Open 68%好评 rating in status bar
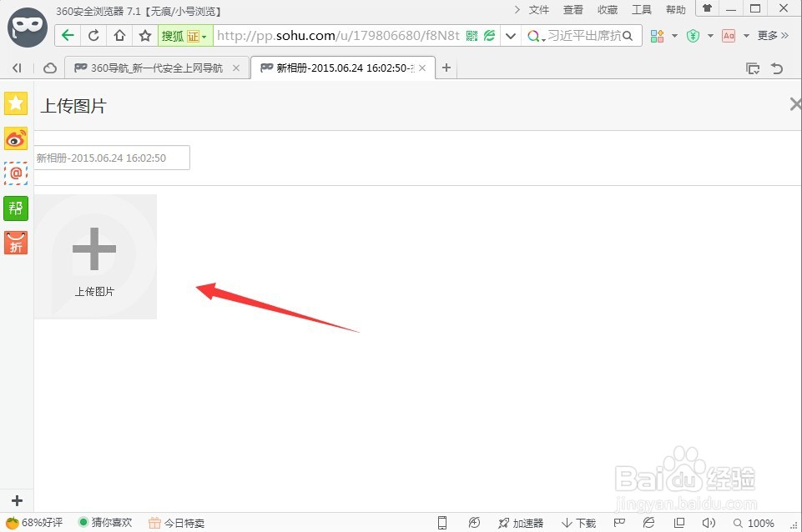 pyautogui.click(x=34, y=523)
